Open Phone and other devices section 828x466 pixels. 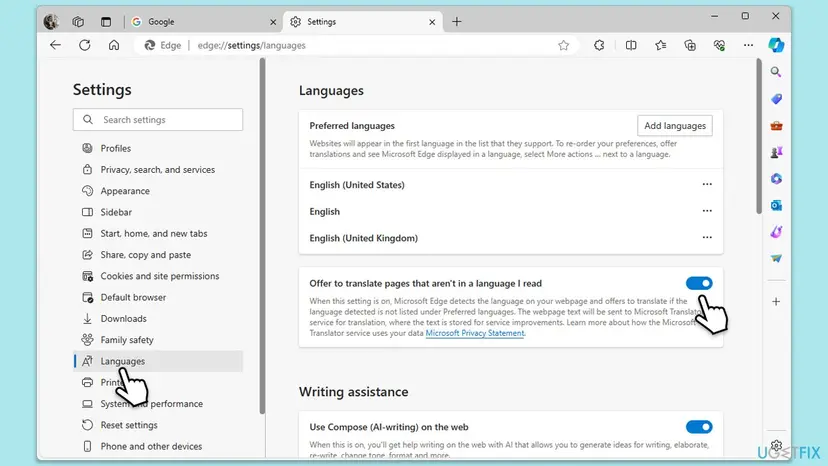[158, 446]
